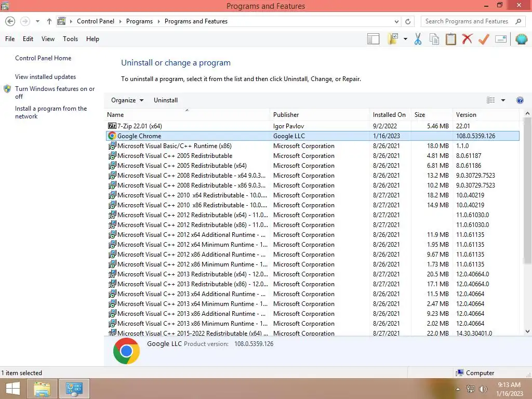Click the Uninstall button
Image resolution: width=532 pixels, height=399 pixels.
(x=166, y=100)
